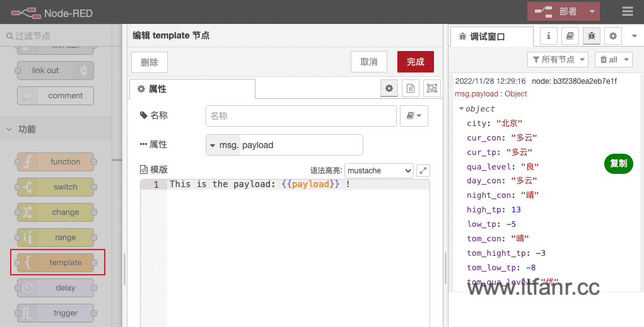Select the cur_con: "多云" row
Viewport: 644px width, 327px height.
click(502, 137)
